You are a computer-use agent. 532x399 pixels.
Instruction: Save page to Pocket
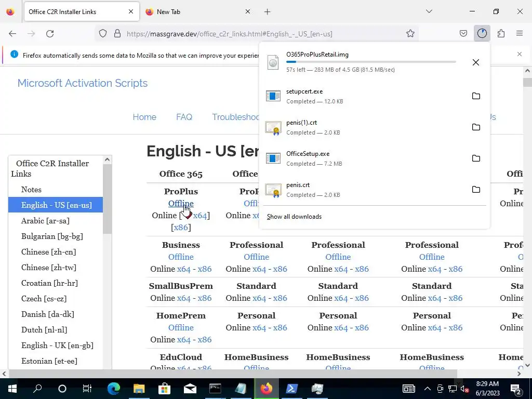463,34
